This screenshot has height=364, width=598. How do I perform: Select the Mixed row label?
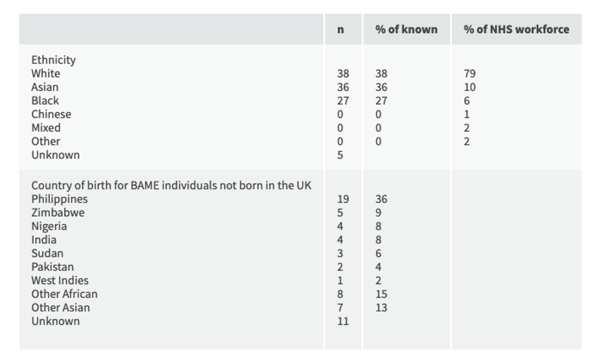point(46,128)
